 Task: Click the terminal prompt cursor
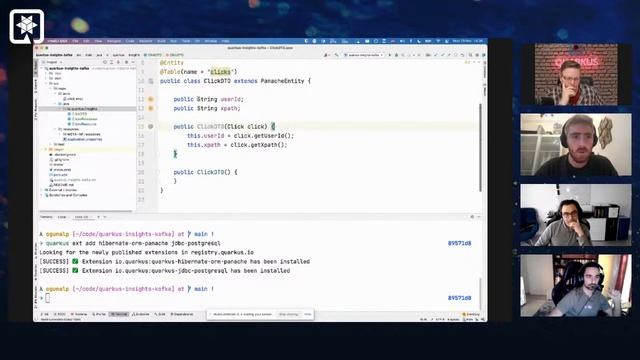[x=47, y=298]
